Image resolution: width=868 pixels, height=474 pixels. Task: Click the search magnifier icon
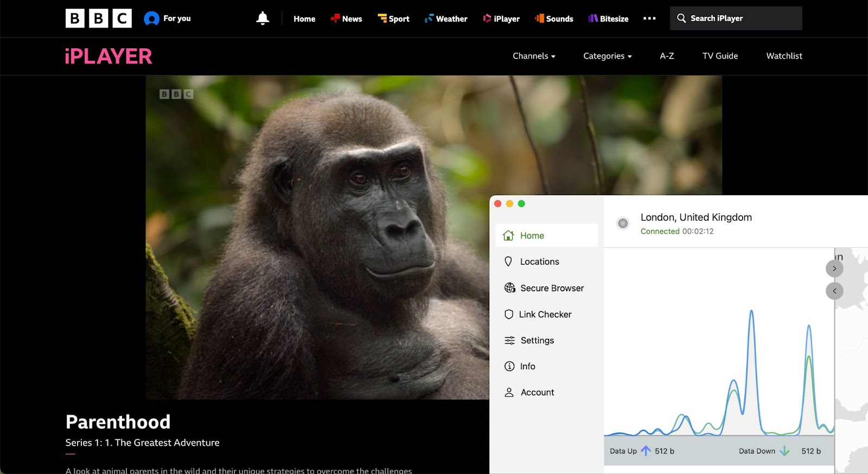[x=681, y=18]
